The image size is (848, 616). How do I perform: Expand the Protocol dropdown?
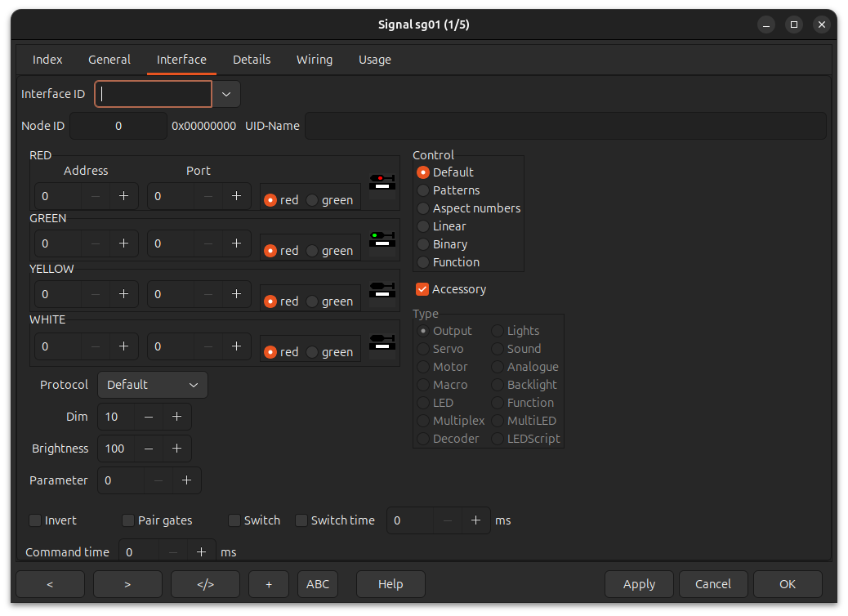[153, 385]
